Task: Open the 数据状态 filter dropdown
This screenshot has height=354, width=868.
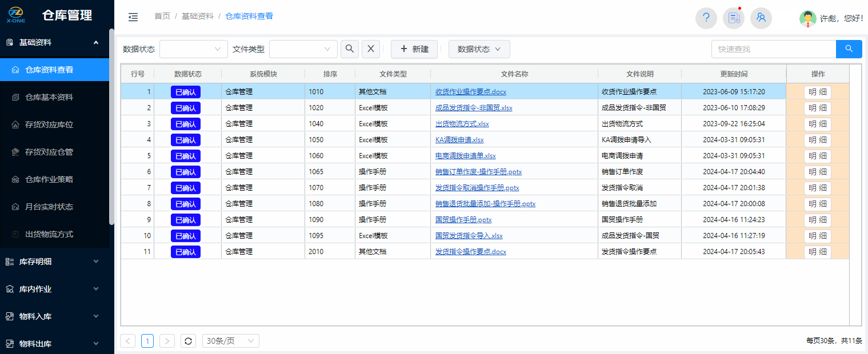Action: 193,49
